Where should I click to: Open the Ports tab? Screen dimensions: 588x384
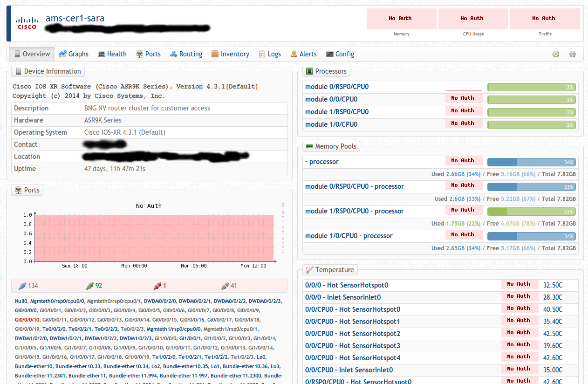148,54
